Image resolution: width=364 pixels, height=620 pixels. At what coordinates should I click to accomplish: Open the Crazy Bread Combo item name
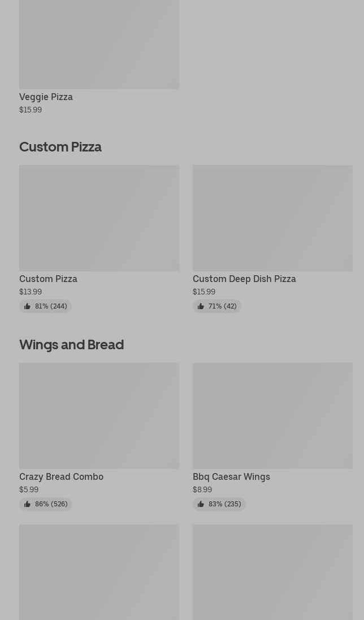pos(61,476)
